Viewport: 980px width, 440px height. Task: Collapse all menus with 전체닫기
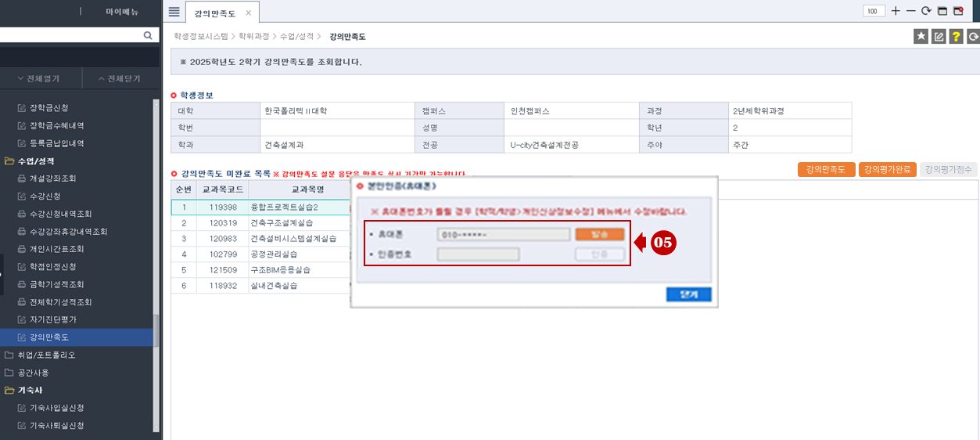point(118,79)
